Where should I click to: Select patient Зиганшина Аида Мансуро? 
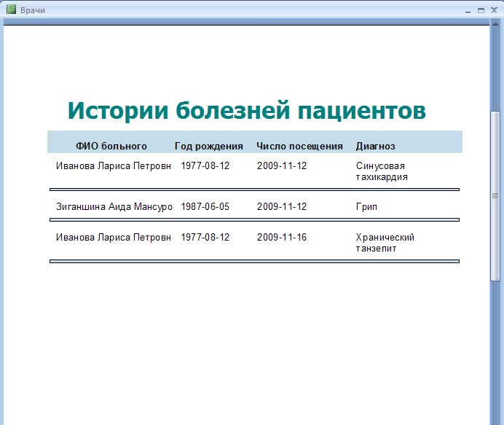pos(114,206)
